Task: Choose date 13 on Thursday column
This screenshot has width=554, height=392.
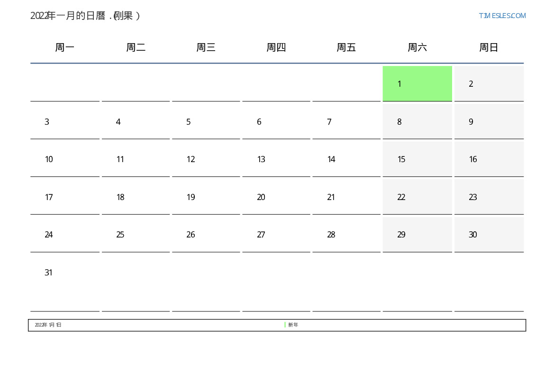Action: point(276,159)
